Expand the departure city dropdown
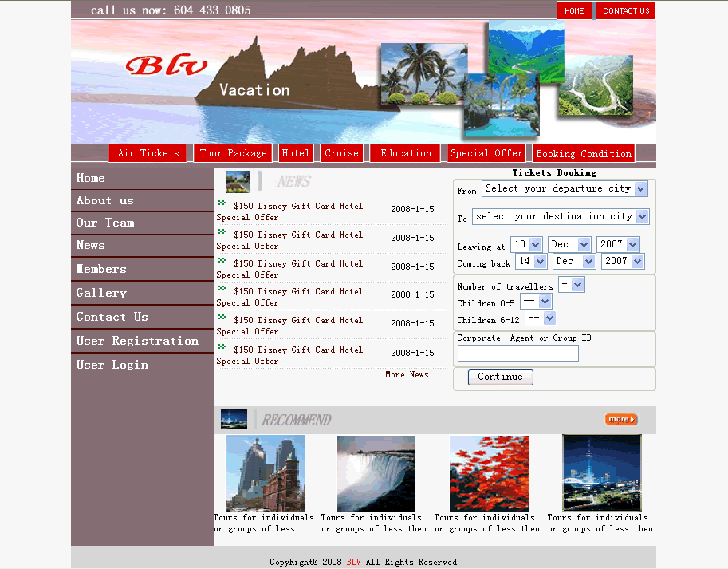 pos(565,189)
